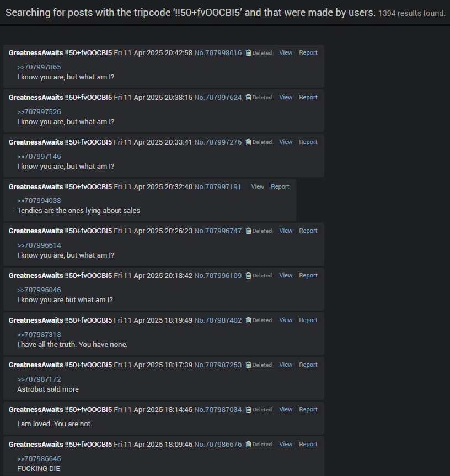The width and height of the screenshot is (450, 476).
Task: Click deleted trash icon on post No.707996747
Action: (248, 231)
